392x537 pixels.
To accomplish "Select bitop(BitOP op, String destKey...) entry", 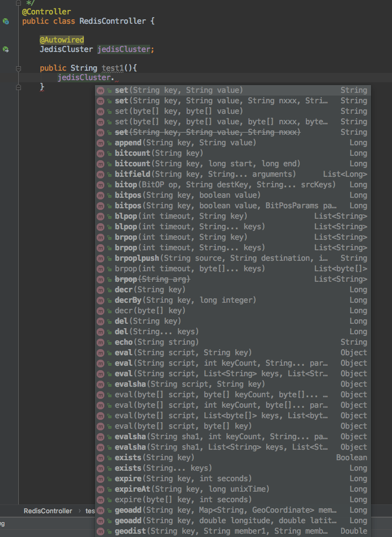I will 233,185.
